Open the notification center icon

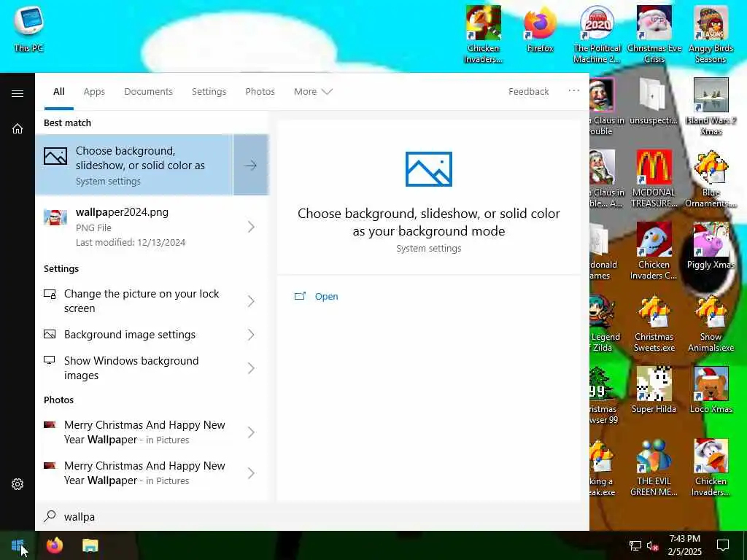[x=723, y=545]
